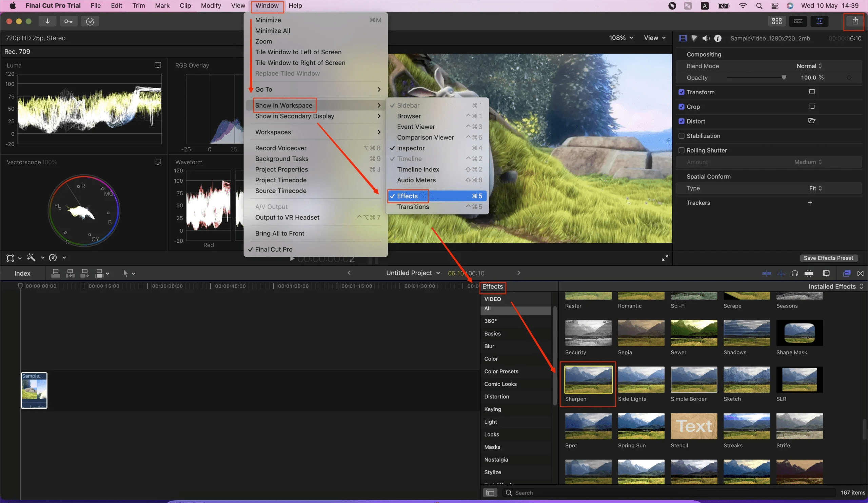Image resolution: width=868 pixels, height=503 pixels.
Task: Click the Save Effects Preset button
Action: [x=829, y=258]
